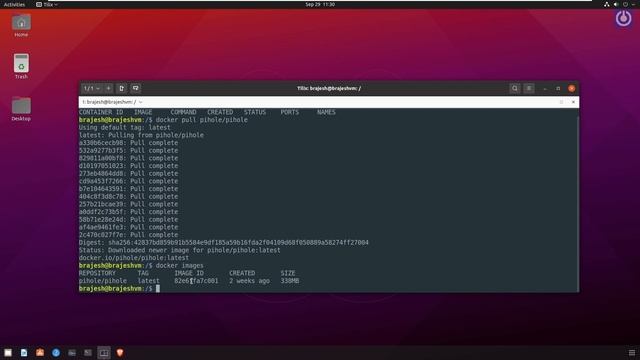The height and width of the screenshot is (360, 640).
Task: Click the 'docker images' command text
Action: tap(180, 266)
